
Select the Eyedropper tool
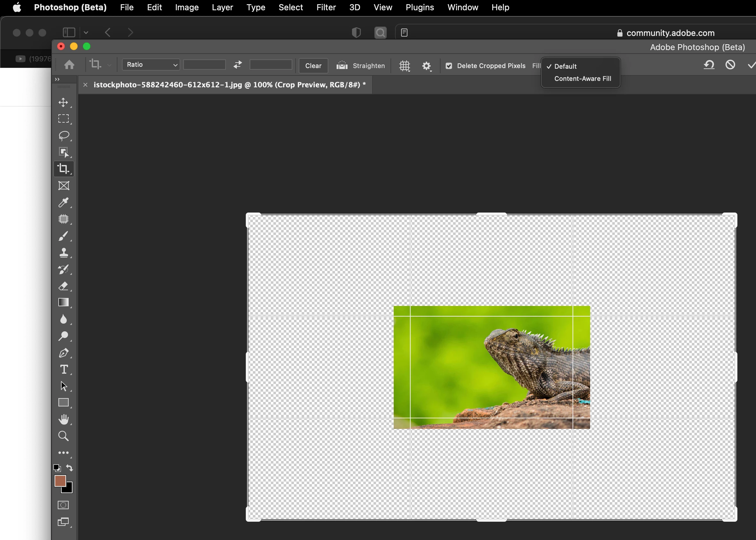[63, 202]
